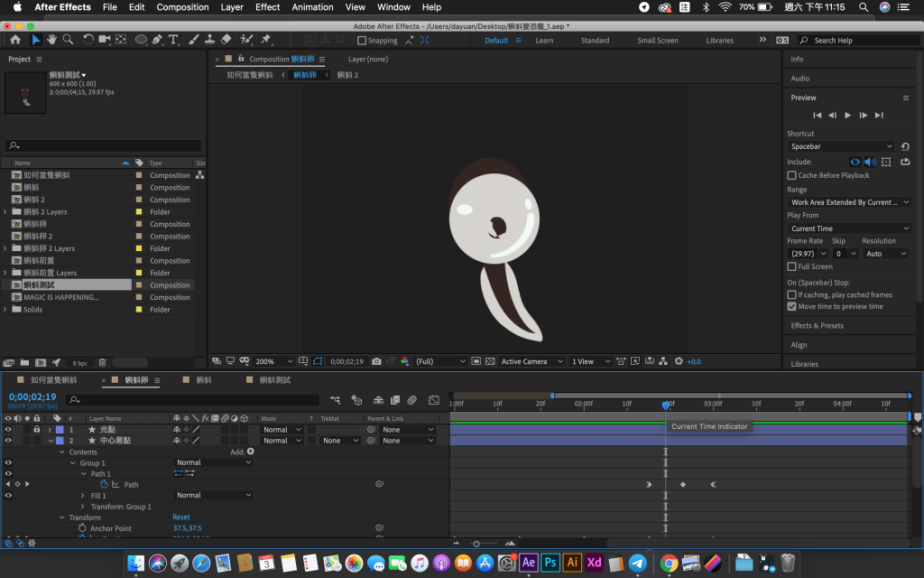Open the 200% magnification dropdown
Image resolution: width=924 pixels, height=578 pixels.
(x=273, y=361)
